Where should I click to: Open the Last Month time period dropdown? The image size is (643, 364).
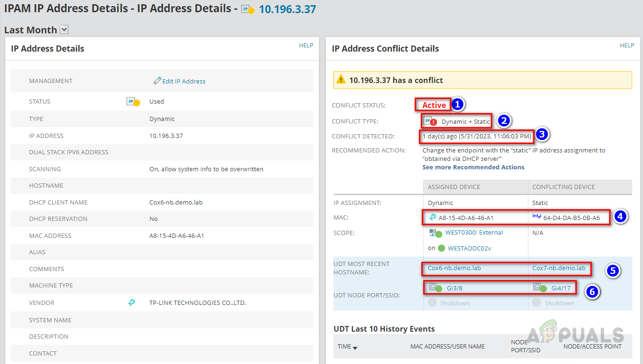[64, 30]
